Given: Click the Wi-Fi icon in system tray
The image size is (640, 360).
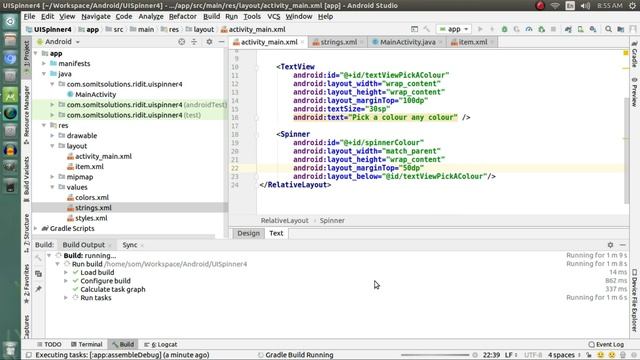Looking at the screenshot, I should click(555, 5).
